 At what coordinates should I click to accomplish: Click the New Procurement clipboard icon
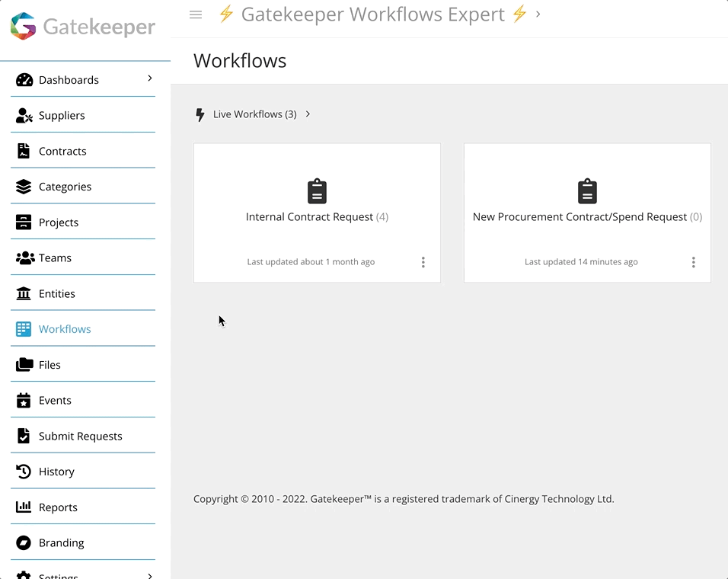pyautogui.click(x=587, y=191)
